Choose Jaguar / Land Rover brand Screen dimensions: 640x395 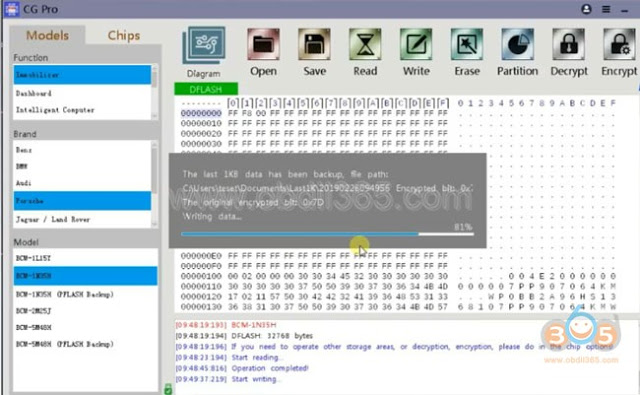(82, 220)
